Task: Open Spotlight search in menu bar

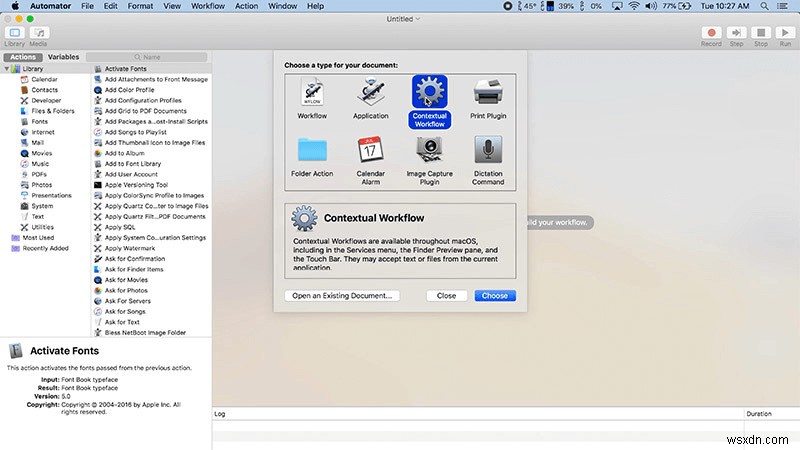Action: (764, 6)
